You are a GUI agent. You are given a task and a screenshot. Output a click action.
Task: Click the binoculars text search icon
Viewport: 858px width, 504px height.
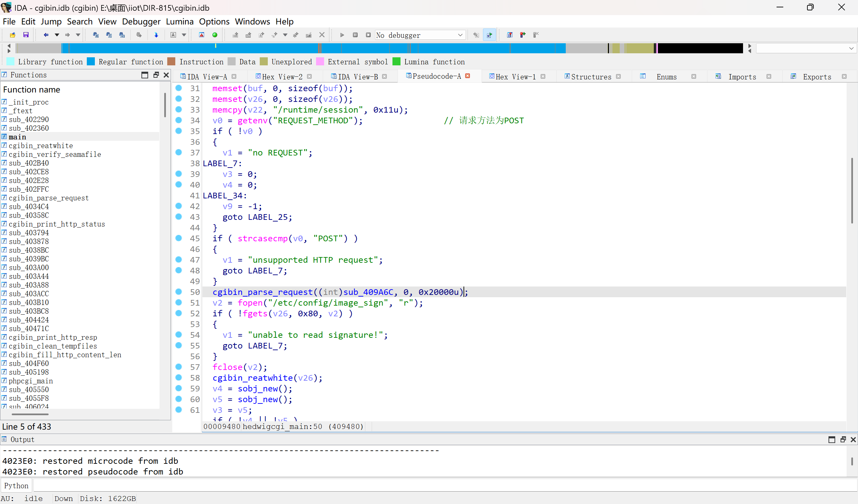[x=109, y=35]
